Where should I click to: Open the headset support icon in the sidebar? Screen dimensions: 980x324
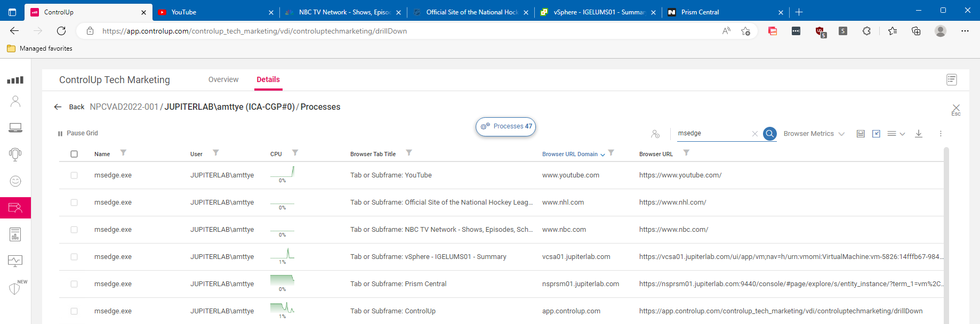(x=15, y=155)
